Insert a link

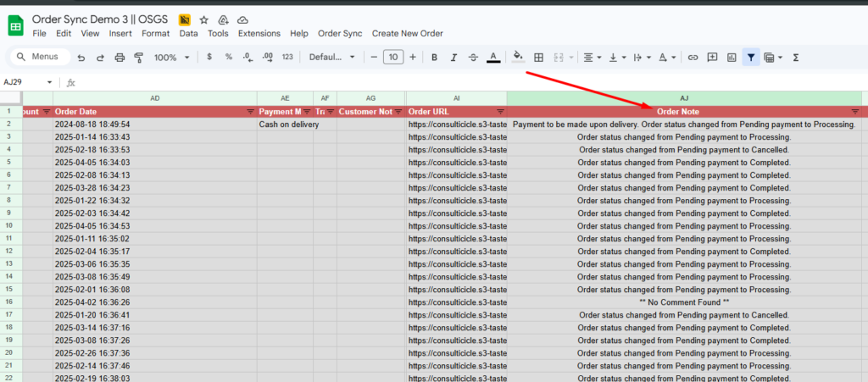pyautogui.click(x=693, y=57)
